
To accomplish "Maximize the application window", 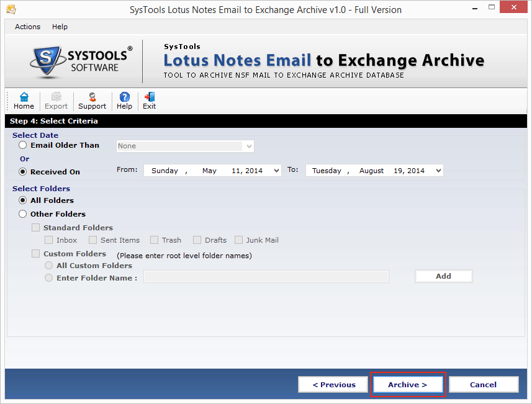I will click(x=491, y=7).
